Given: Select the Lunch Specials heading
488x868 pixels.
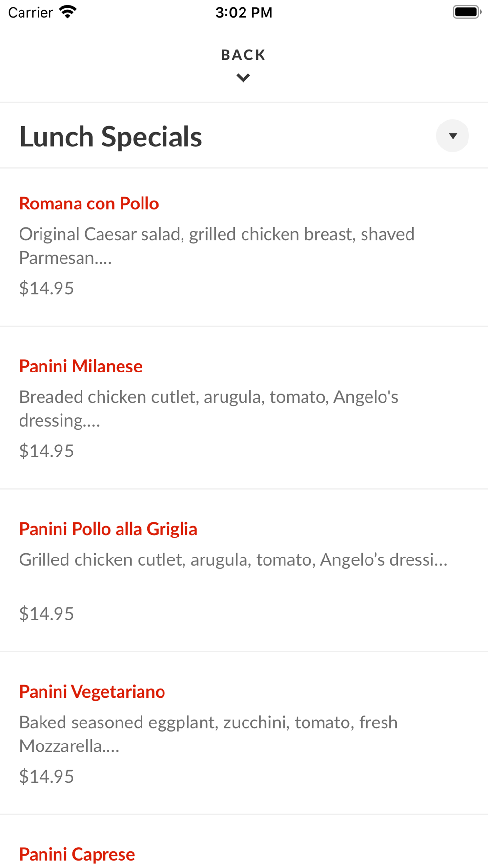Looking at the screenshot, I should click(x=110, y=136).
